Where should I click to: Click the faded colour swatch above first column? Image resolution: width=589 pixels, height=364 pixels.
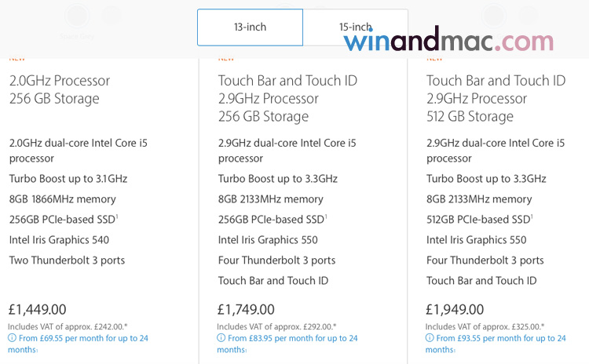[76, 16]
